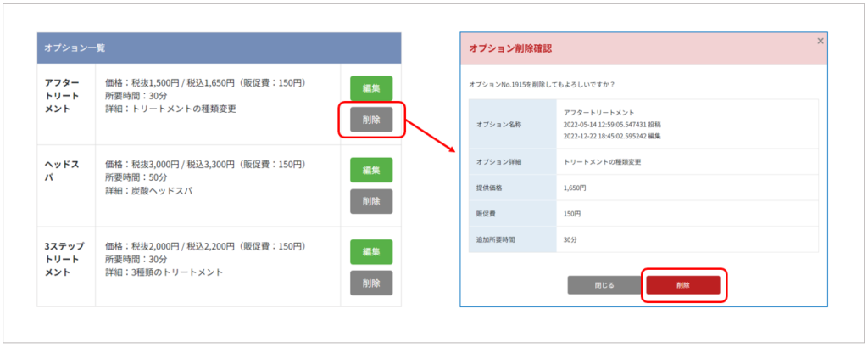The height and width of the screenshot is (348, 868).
Task: Click 販促費 label in dialog
Action: (x=487, y=214)
